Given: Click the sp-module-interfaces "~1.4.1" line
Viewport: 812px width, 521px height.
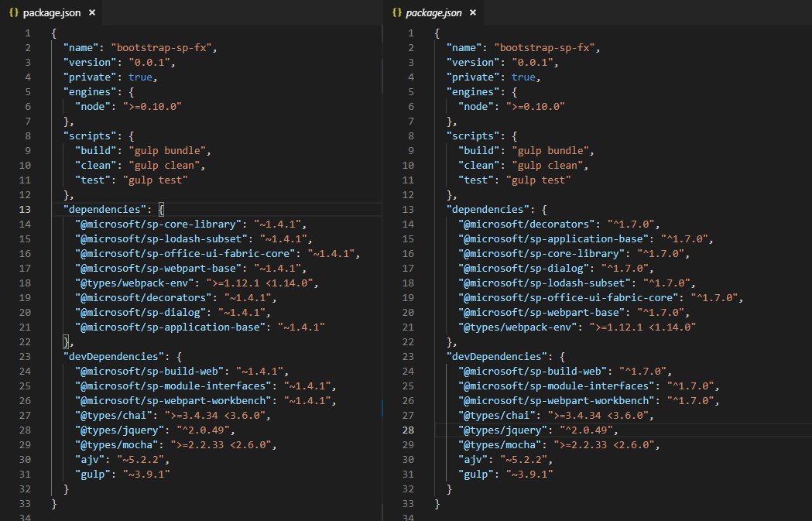Looking at the screenshot, I should tap(206, 386).
